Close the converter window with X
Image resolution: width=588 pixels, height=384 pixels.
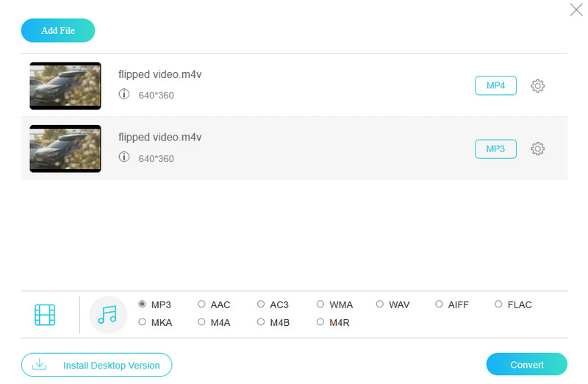tap(576, 10)
